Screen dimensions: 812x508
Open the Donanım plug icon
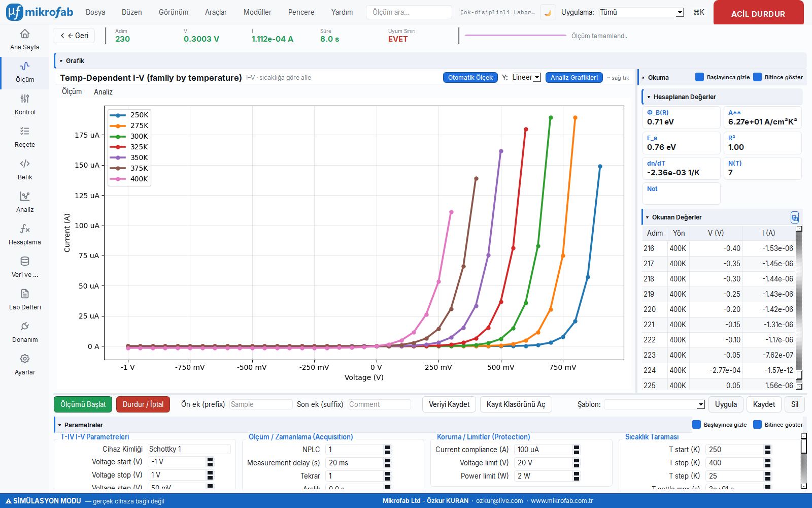coord(25,326)
